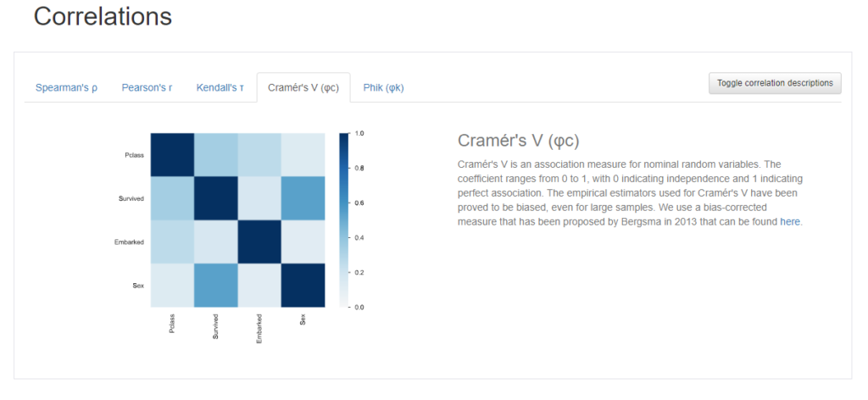Click the Survived-Sex heatmap cell in Survived row
This screenshot has height=400, width=868.
point(303,198)
